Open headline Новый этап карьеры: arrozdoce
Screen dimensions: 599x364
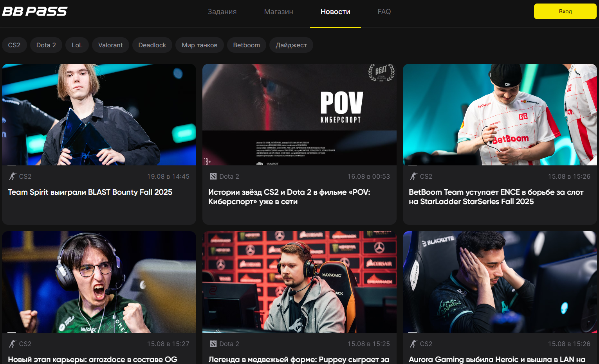click(x=92, y=359)
